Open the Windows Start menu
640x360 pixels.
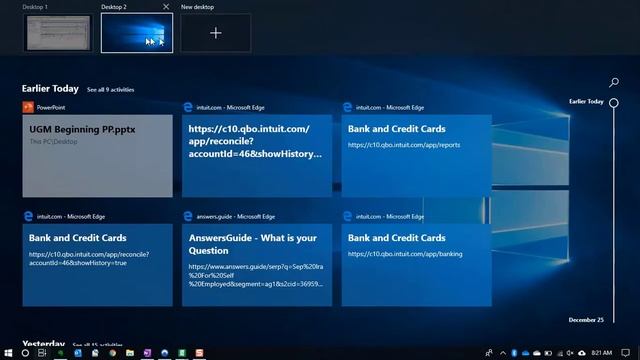[x=8, y=353]
